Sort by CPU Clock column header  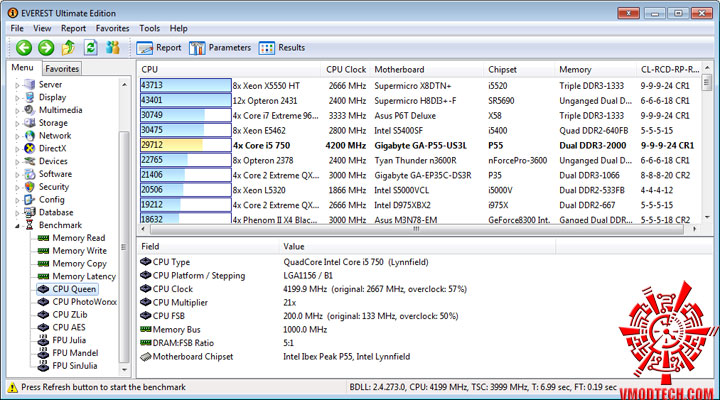346,69
